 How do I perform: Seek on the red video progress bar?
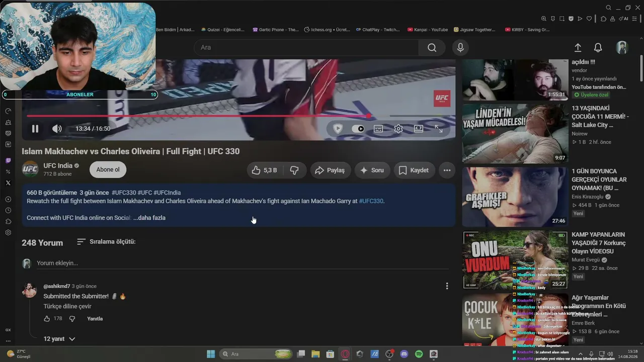click(238, 116)
